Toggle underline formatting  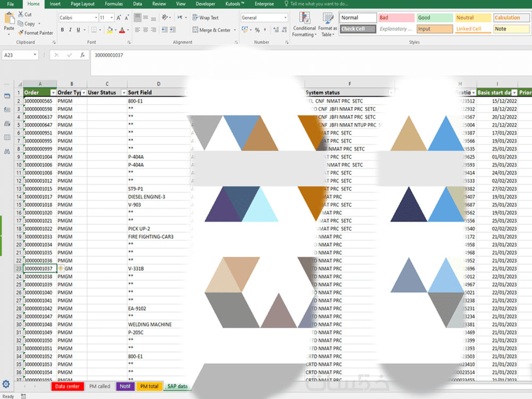[78, 30]
